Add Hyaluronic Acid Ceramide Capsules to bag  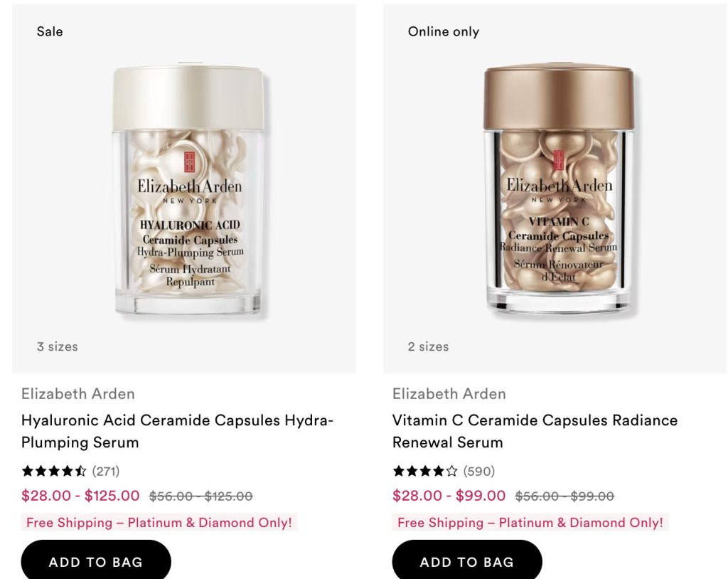96,562
